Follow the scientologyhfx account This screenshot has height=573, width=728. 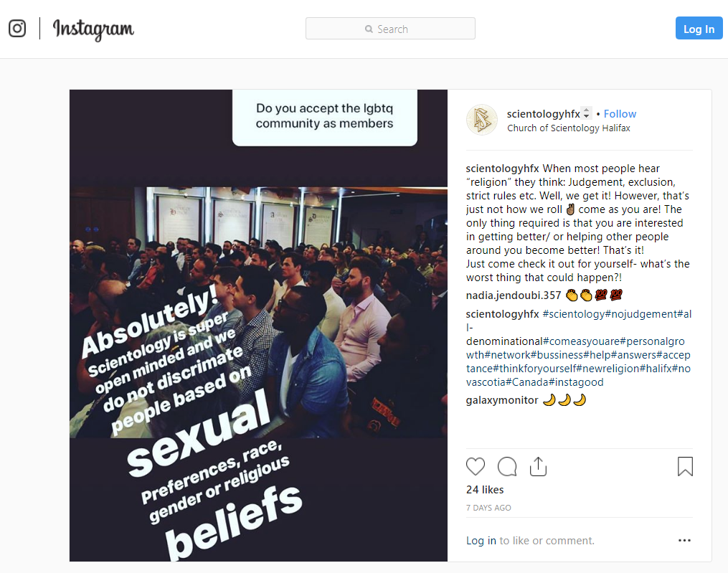tap(620, 114)
